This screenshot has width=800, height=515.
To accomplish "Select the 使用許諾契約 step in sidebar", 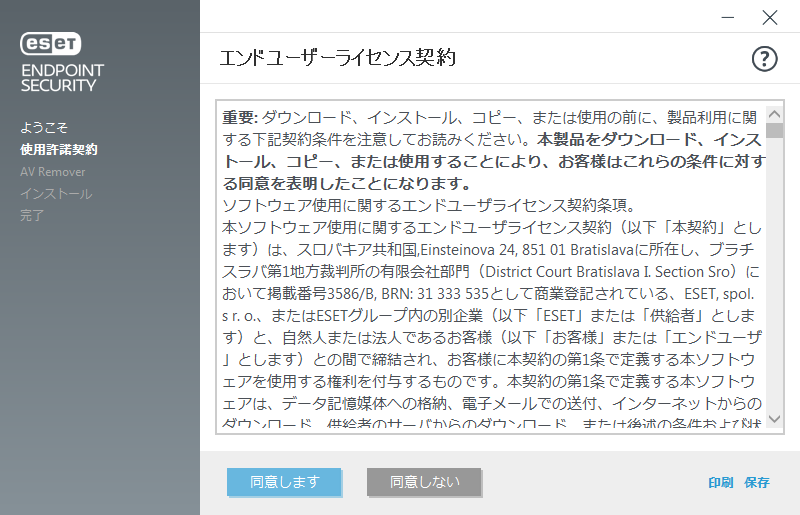I will (59, 150).
